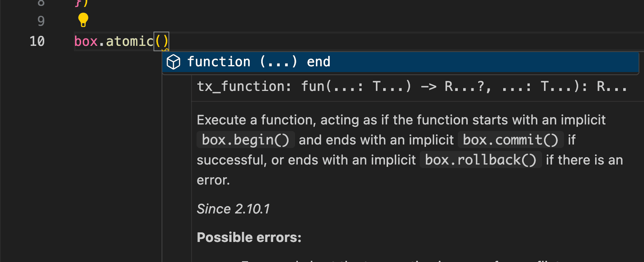Viewport: 644px width, 262px height.
Task: Click empty editor area on line 9
Action: coord(346,21)
